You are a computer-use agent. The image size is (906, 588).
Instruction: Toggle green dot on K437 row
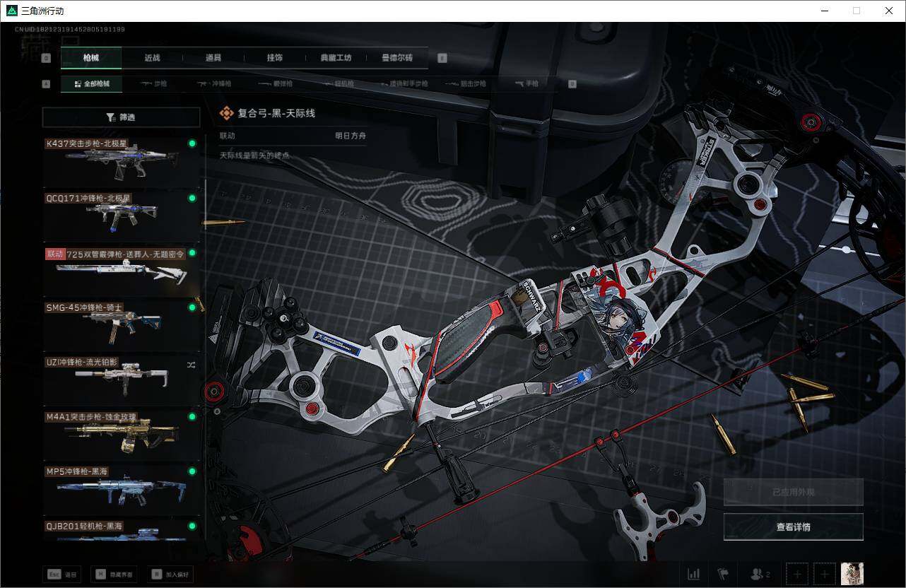click(x=192, y=143)
